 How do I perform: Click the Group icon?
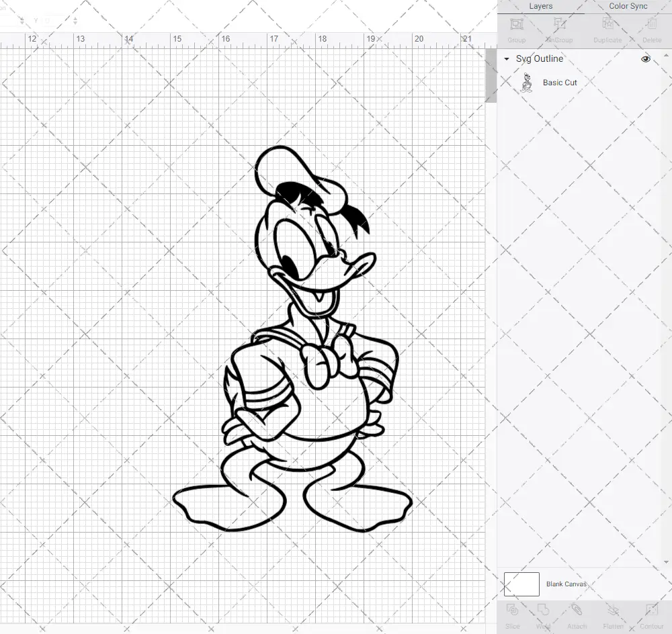[516, 30]
